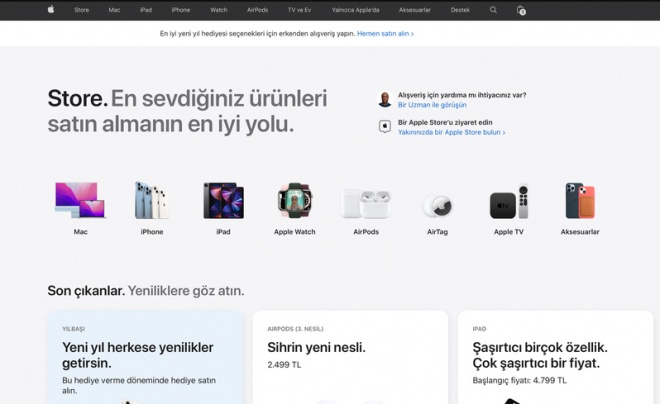Click "Bir Apple Store'u ziyaret edin" text
The width and height of the screenshot is (660, 404).
click(445, 122)
